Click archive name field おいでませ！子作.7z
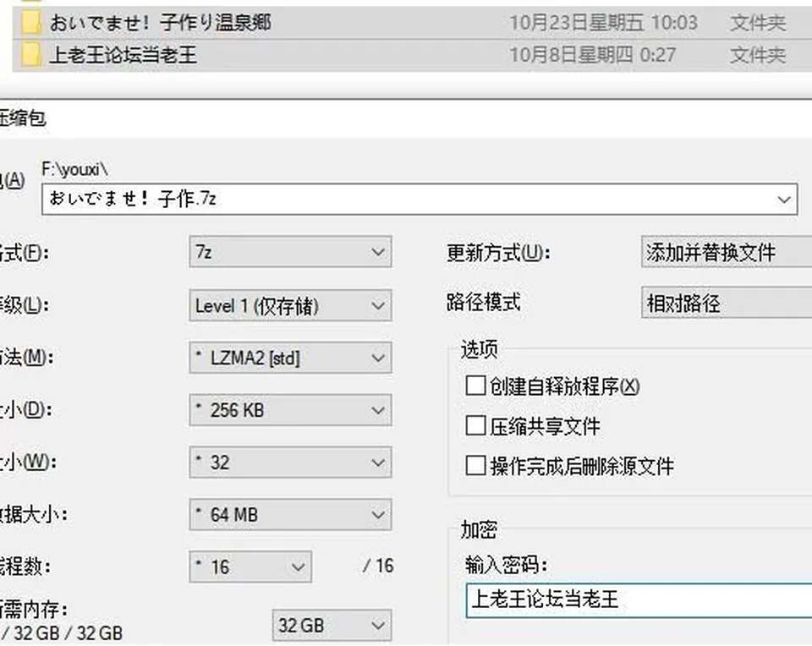The height and width of the screenshot is (646, 812). pyautogui.click(x=420, y=200)
